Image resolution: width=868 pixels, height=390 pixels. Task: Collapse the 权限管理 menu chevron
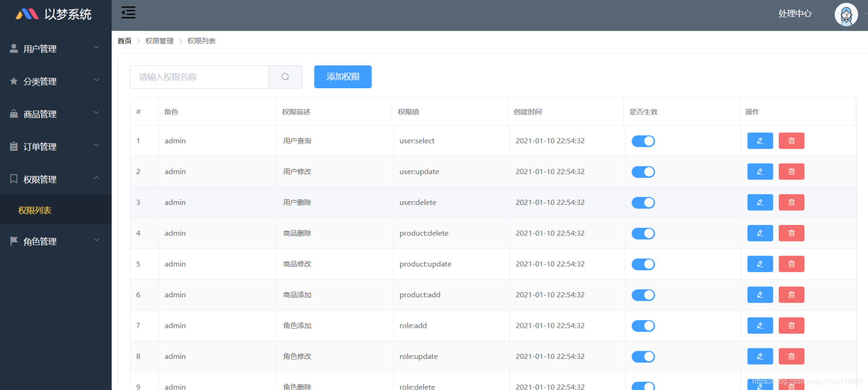[x=96, y=178]
